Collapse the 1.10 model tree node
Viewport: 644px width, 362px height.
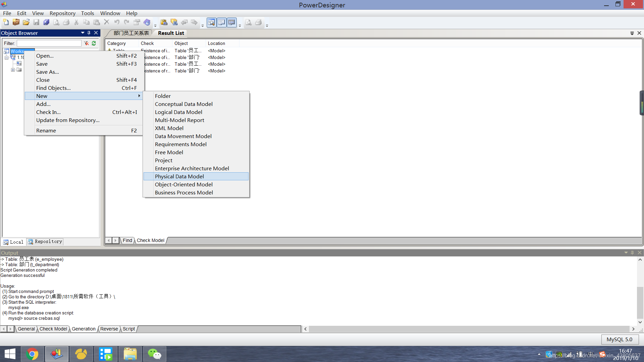[x=6, y=58]
